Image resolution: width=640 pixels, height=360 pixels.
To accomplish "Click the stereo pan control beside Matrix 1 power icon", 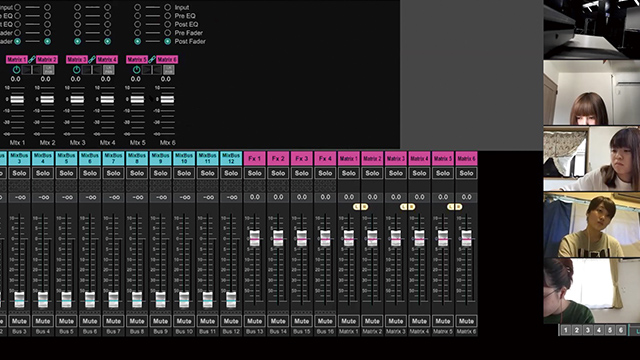I will [x=32, y=70].
